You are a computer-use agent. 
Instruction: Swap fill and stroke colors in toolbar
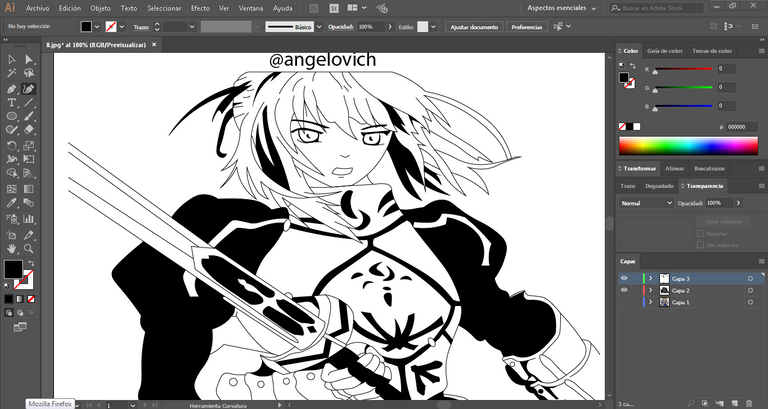click(x=31, y=264)
